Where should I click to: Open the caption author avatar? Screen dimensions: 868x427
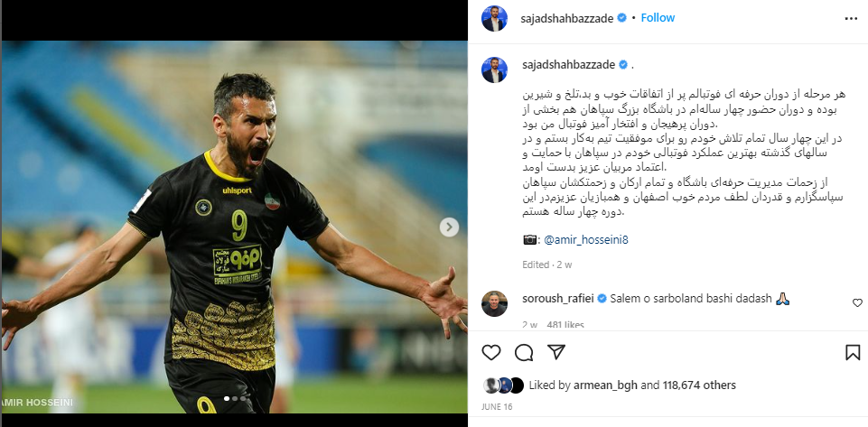(x=494, y=70)
